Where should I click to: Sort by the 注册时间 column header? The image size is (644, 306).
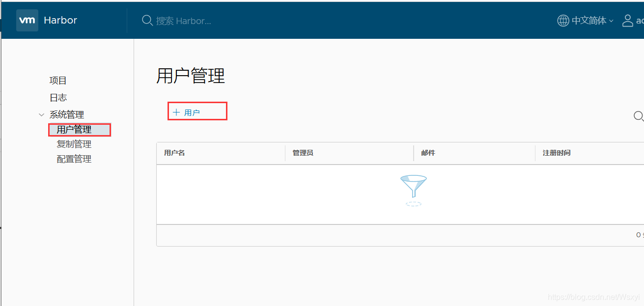tap(557, 153)
